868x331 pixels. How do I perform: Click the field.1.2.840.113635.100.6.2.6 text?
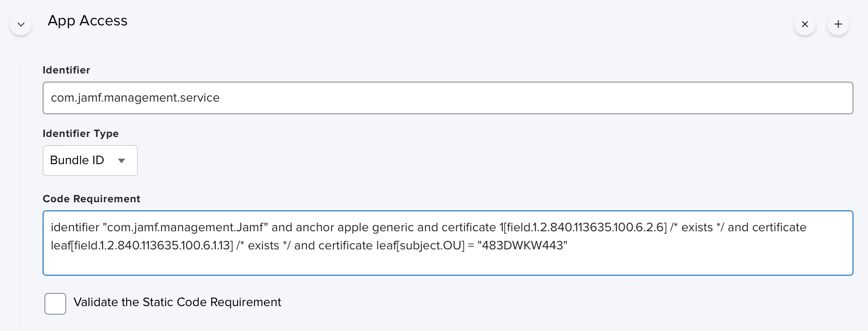585,227
